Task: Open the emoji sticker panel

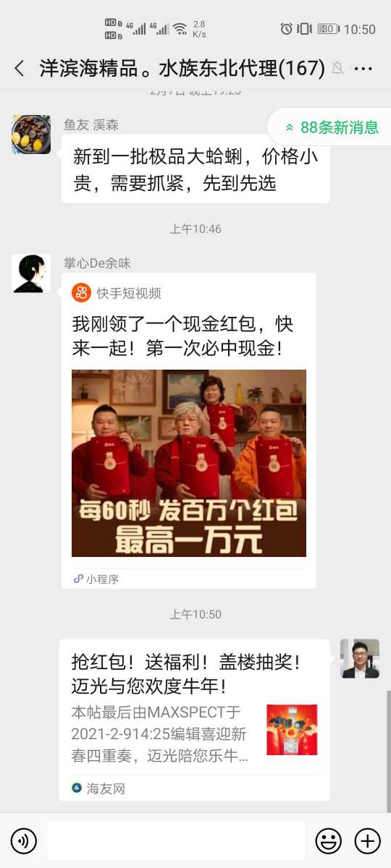Action: 329,841
